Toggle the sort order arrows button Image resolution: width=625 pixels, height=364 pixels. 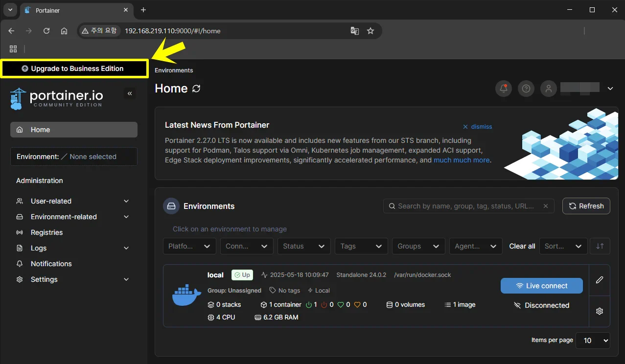(x=600, y=246)
